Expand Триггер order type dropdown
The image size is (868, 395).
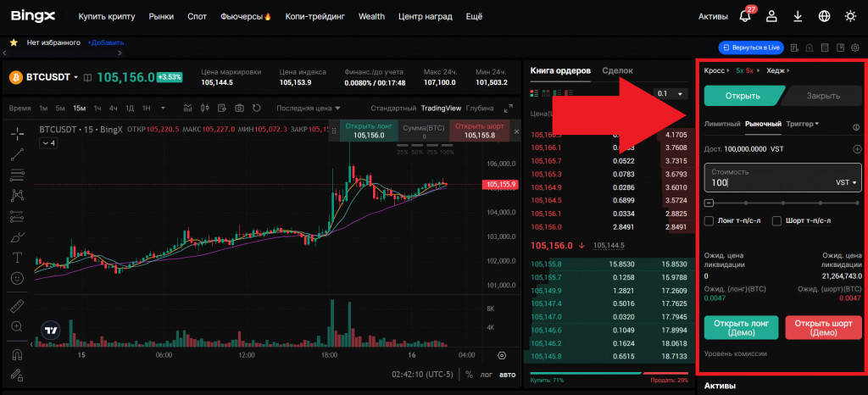802,124
